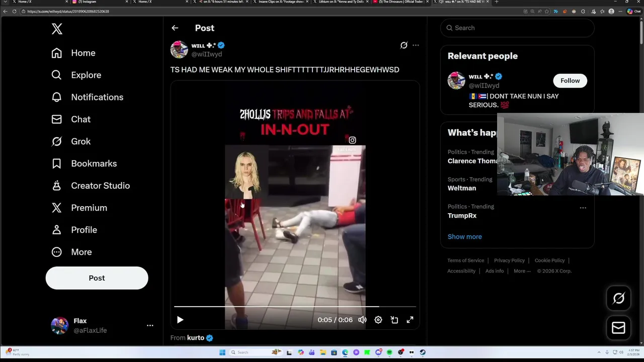The width and height of the screenshot is (644, 362).
Task: Click the browser back arrow
Action: coord(5,11)
